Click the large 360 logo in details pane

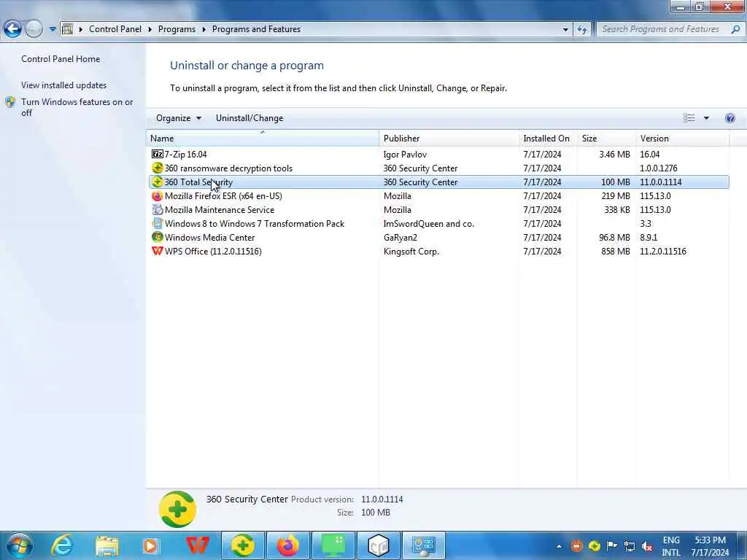coord(177,509)
